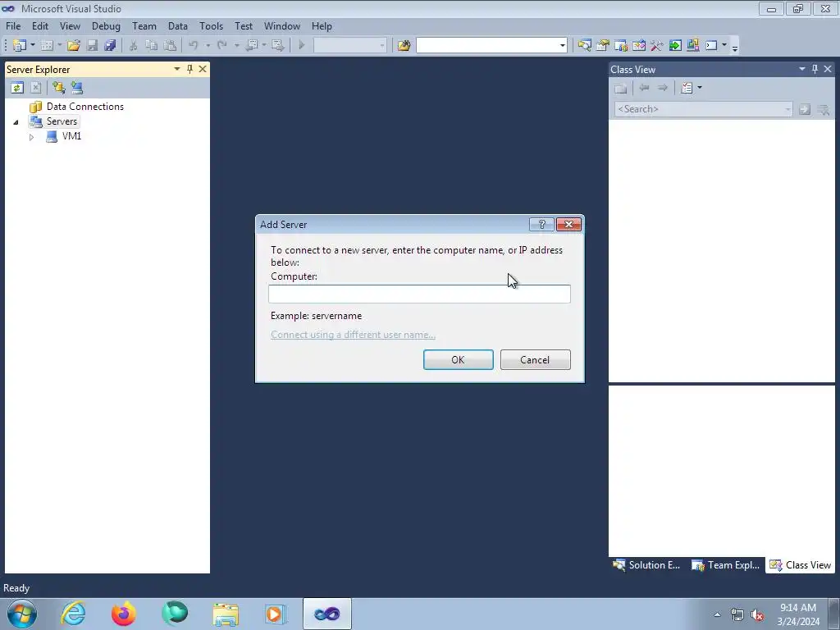Open Firefox from the taskbar
840x630 pixels.
pos(124,614)
